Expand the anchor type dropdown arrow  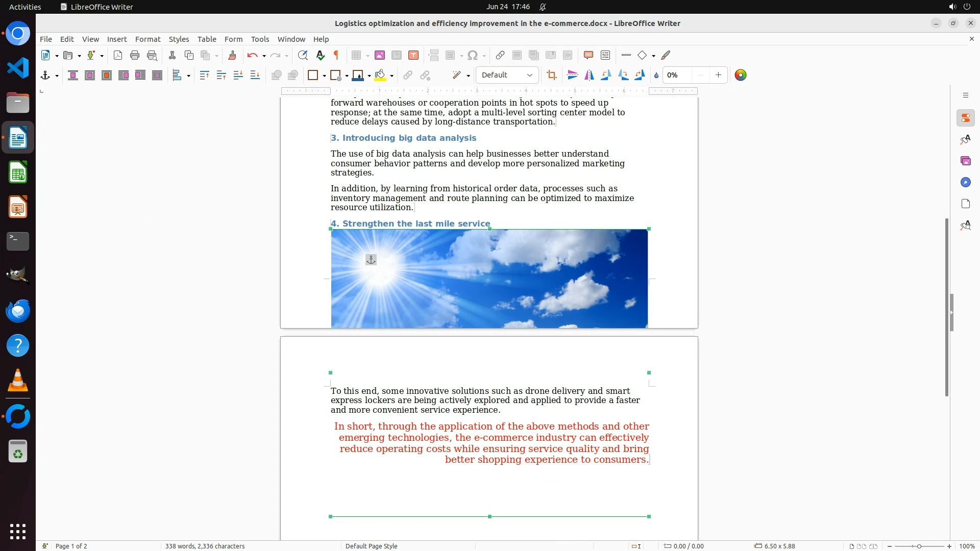tap(57, 76)
